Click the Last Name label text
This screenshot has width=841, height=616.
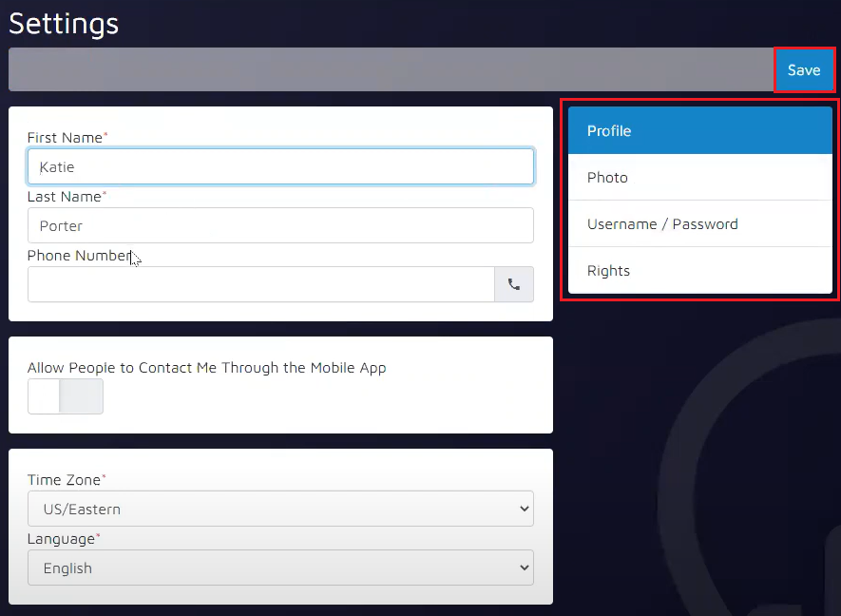coord(65,197)
